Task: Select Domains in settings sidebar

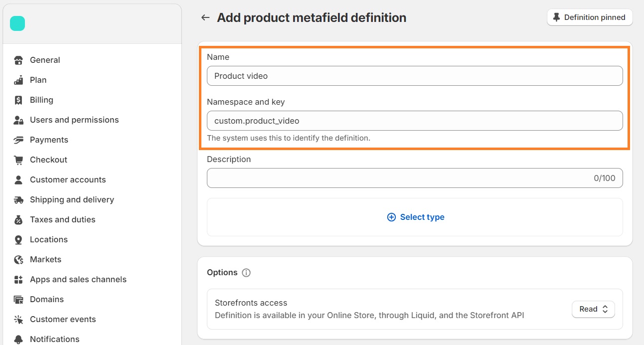Action: (47, 299)
